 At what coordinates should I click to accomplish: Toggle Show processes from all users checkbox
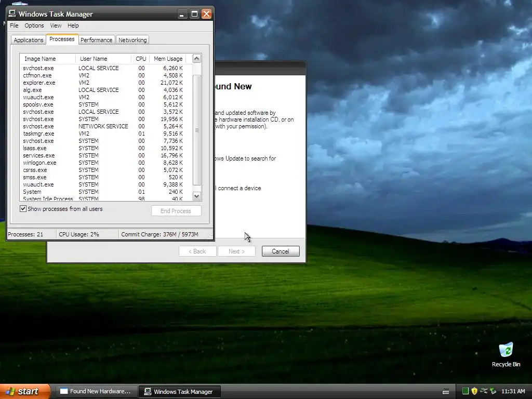tap(23, 209)
